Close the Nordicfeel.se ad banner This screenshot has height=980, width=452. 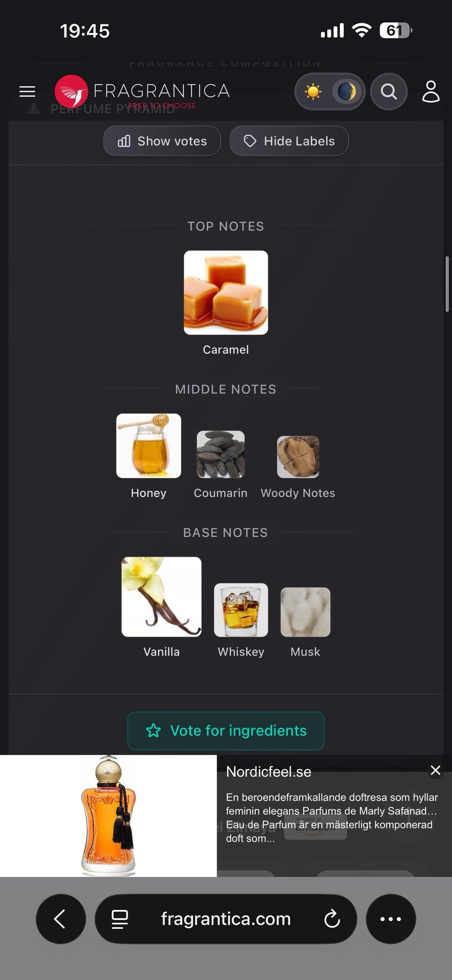pyautogui.click(x=436, y=770)
